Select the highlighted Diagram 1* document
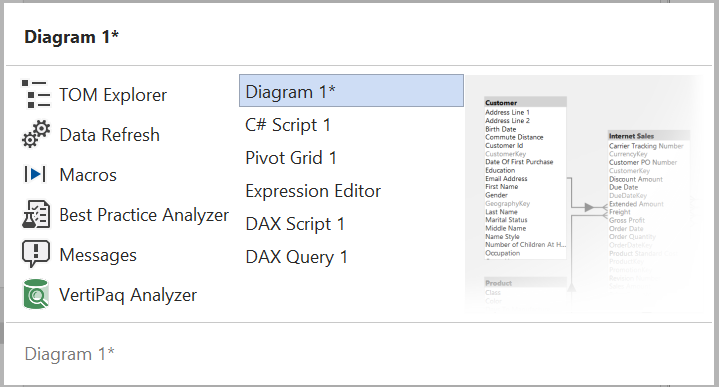The image size is (719, 387). [351, 91]
